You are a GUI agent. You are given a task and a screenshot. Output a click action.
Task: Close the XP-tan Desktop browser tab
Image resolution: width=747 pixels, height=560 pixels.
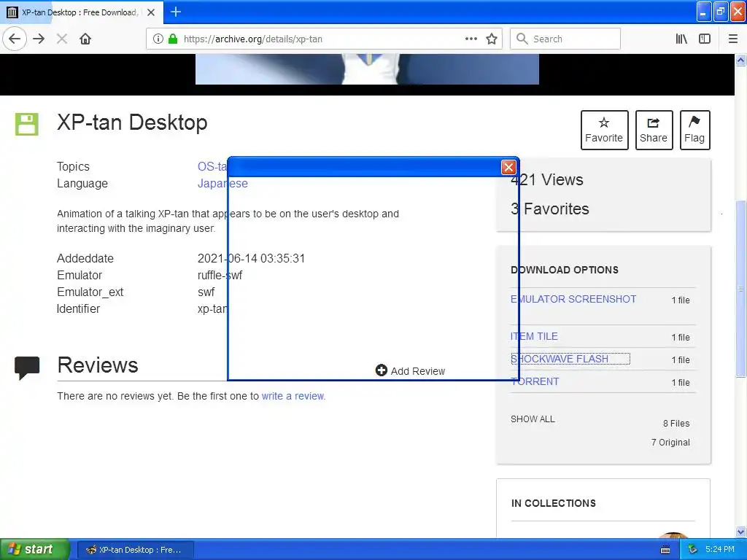[151, 12]
